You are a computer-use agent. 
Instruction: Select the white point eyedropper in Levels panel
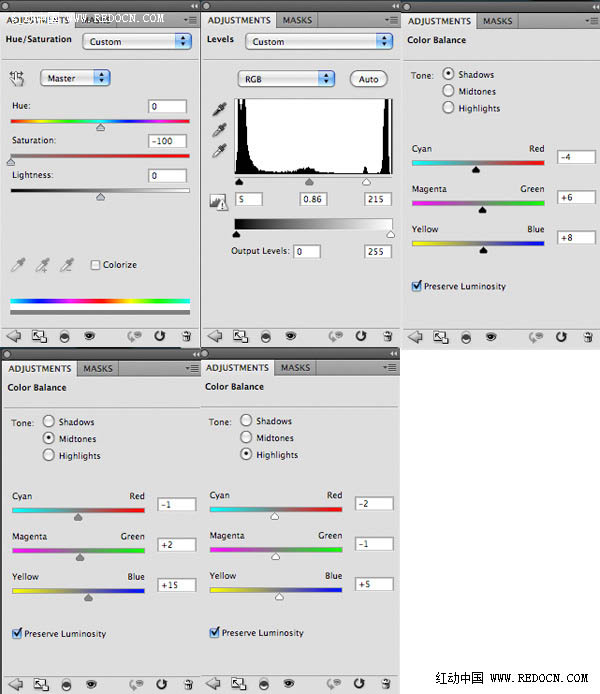[x=219, y=151]
